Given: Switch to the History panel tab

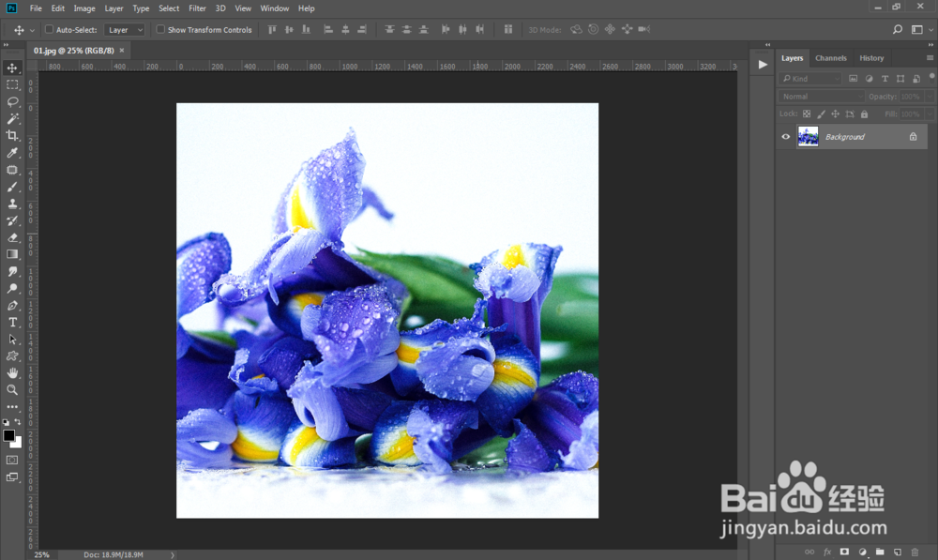Looking at the screenshot, I should click(x=871, y=58).
